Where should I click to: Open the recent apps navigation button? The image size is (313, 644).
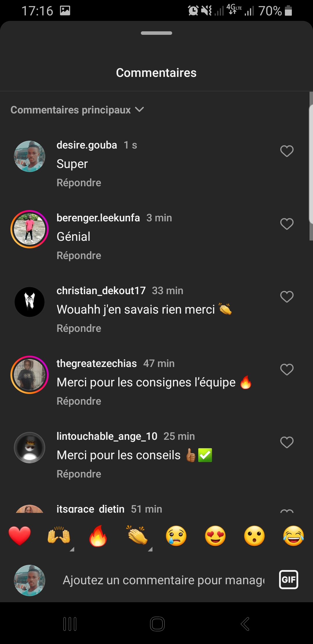(x=70, y=624)
